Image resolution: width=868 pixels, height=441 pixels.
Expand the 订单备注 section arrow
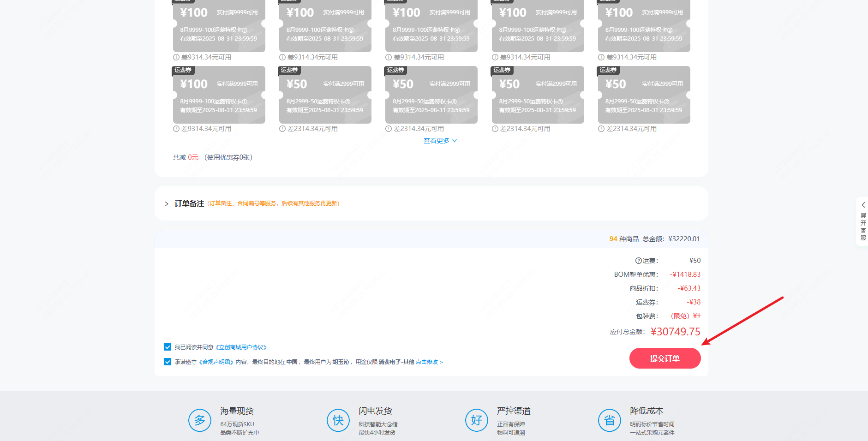tap(167, 204)
